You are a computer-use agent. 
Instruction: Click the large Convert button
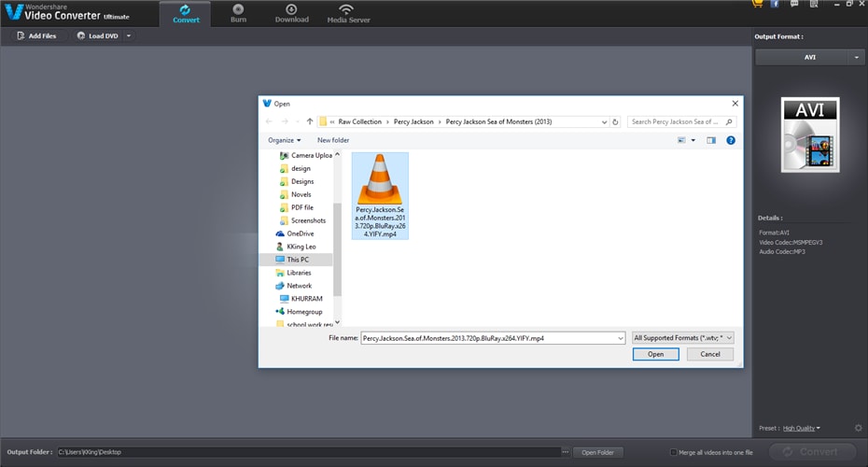[x=812, y=452]
